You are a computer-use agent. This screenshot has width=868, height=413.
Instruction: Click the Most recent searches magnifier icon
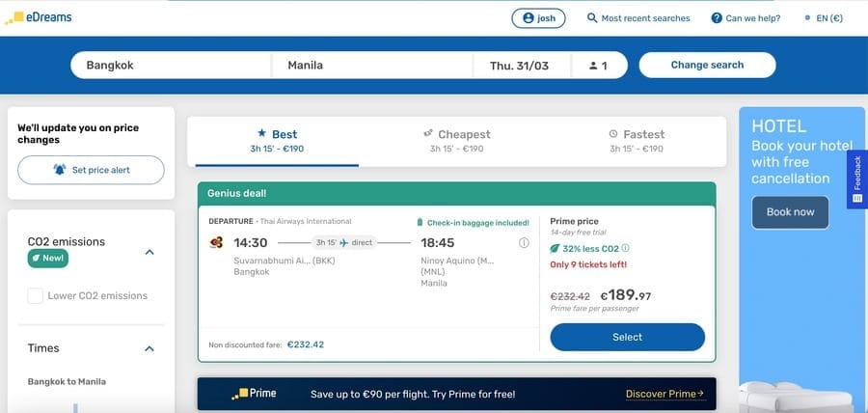point(592,18)
